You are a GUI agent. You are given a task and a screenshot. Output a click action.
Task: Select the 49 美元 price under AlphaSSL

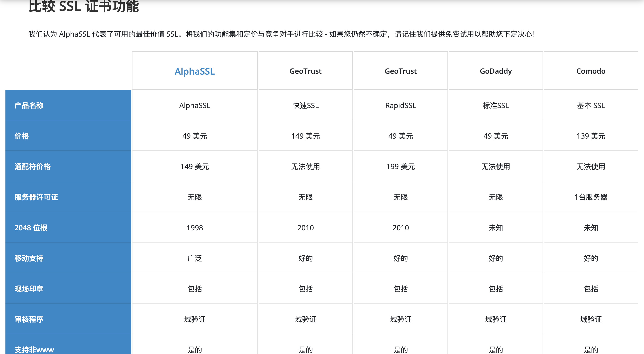(x=195, y=136)
